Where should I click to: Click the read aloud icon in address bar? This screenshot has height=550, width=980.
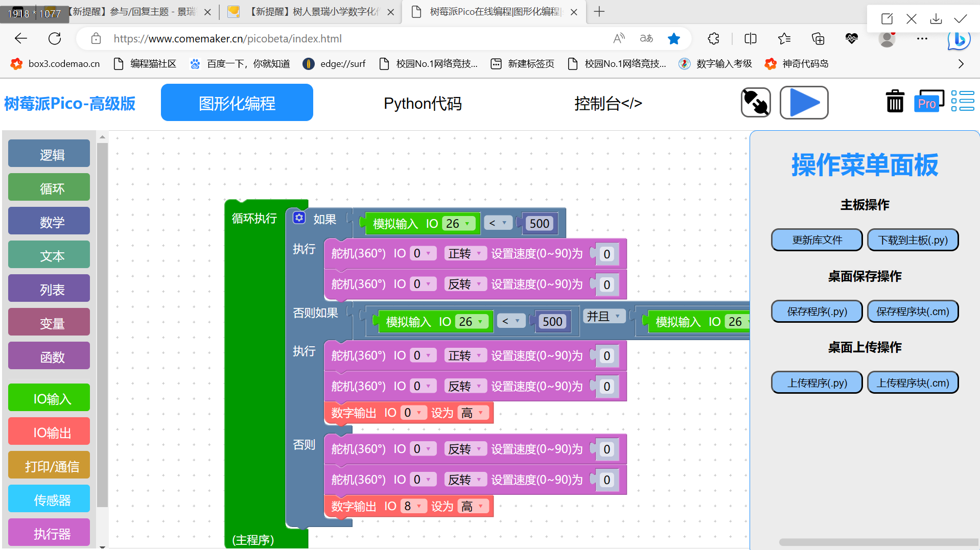coord(619,38)
